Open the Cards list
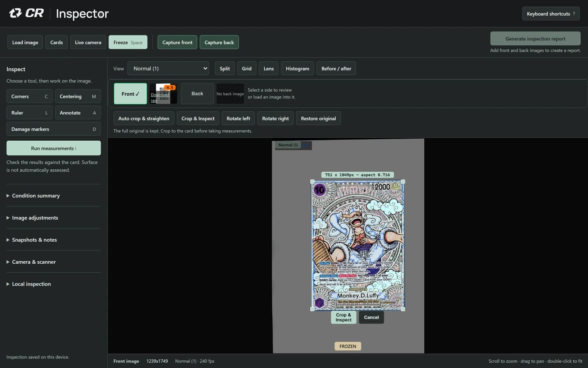The width and height of the screenshot is (588, 368). (56, 42)
